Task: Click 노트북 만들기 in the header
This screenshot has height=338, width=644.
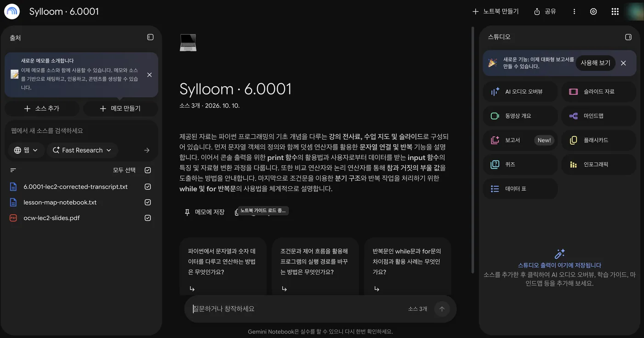Action: click(495, 11)
